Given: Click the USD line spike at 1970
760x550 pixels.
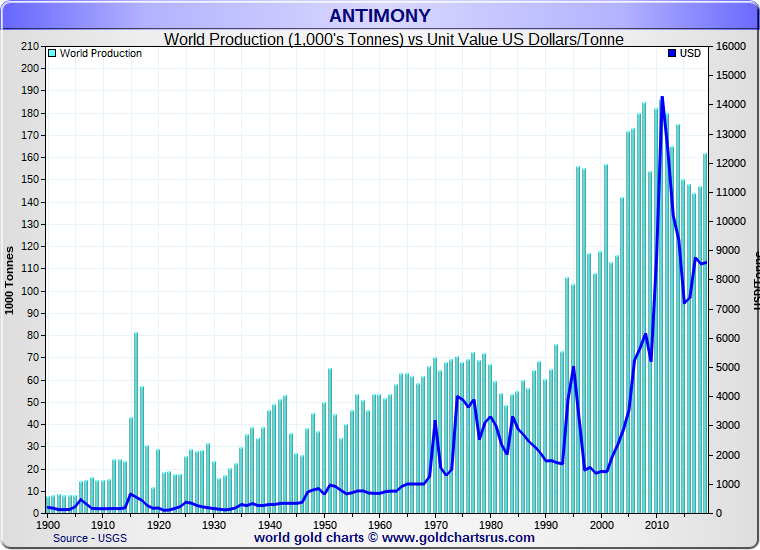Looking at the screenshot, I should point(435,421).
